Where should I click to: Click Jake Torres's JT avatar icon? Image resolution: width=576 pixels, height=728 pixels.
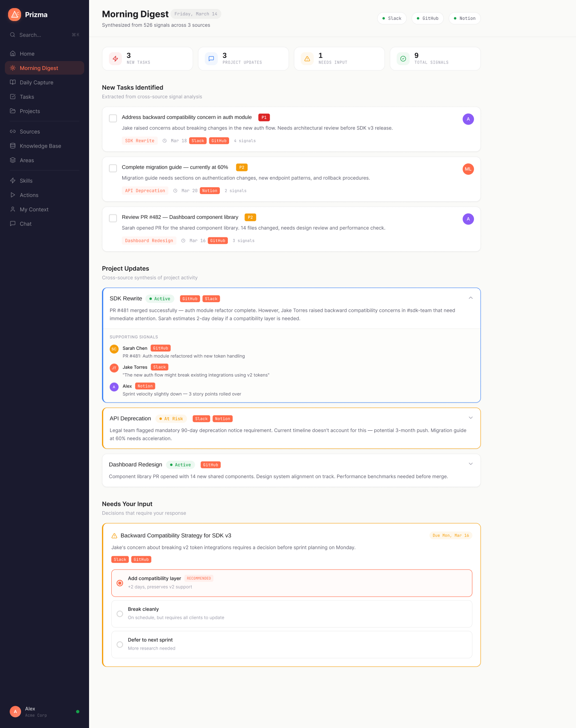coord(114,368)
